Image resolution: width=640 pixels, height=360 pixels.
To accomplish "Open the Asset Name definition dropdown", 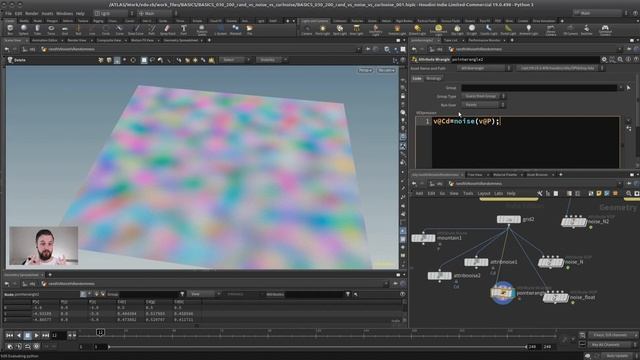I will (484, 68).
